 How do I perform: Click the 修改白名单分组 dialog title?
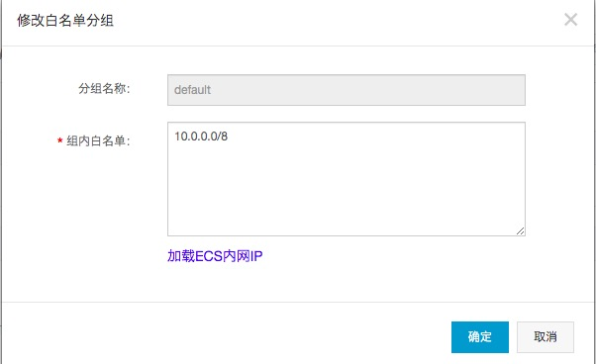pos(65,20)
